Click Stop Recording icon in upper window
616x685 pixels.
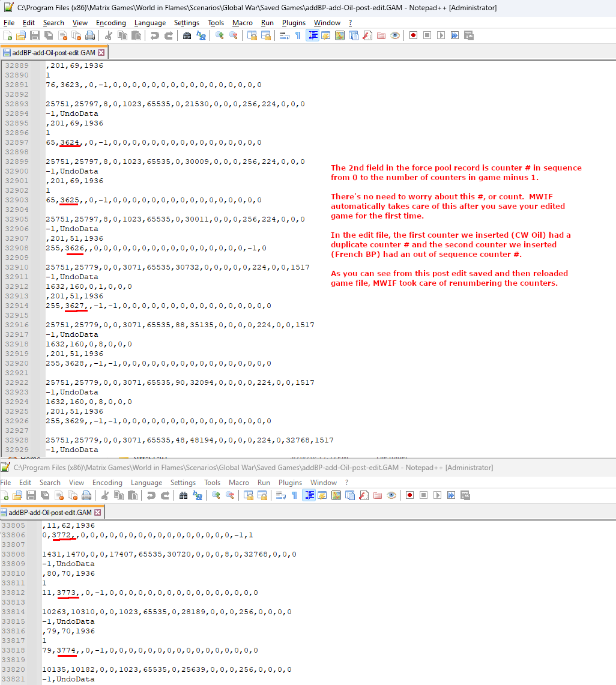click(427, 36)
